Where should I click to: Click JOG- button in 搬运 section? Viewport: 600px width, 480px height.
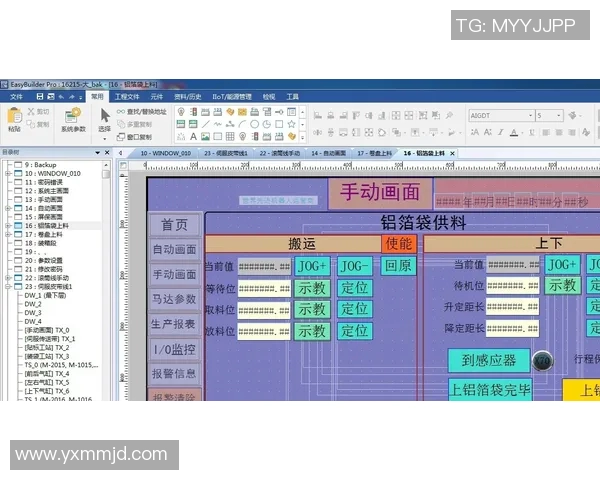tap(354, 266)
